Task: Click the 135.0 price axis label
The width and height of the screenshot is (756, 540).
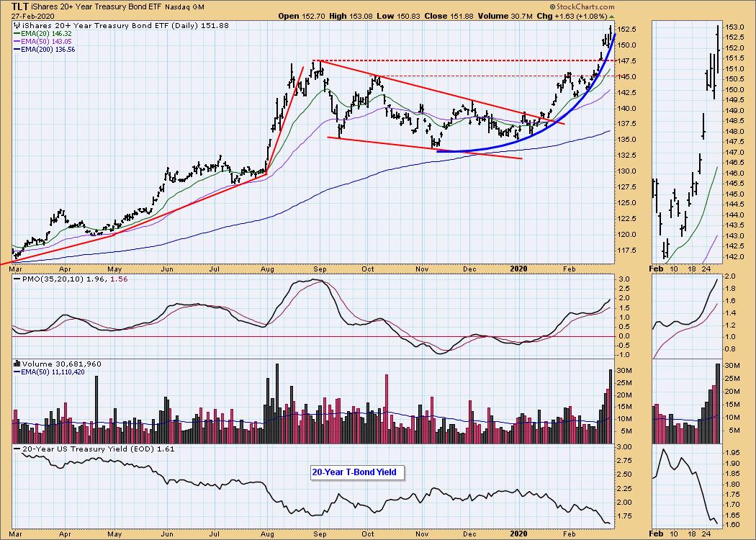Action: (627, 140)
